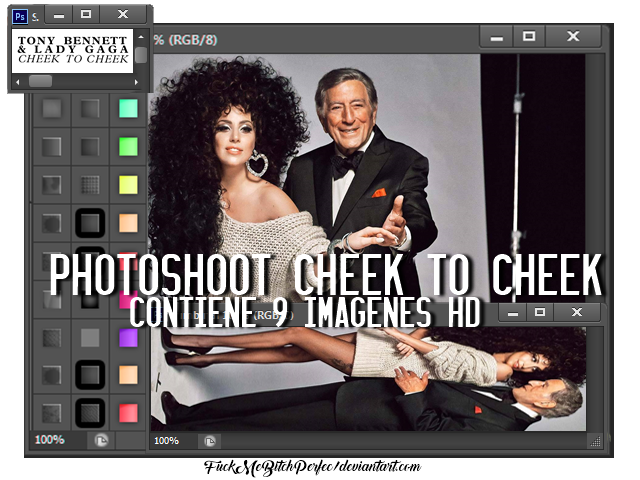The image size is (640, 480).
Task: Minimize the small Ps logo window
Action: (x=59, y=15)
